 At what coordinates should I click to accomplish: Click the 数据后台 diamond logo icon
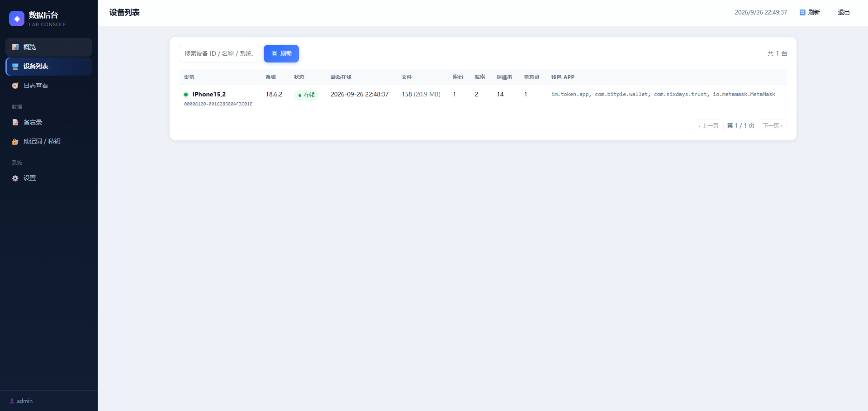(x=17, y=19)
